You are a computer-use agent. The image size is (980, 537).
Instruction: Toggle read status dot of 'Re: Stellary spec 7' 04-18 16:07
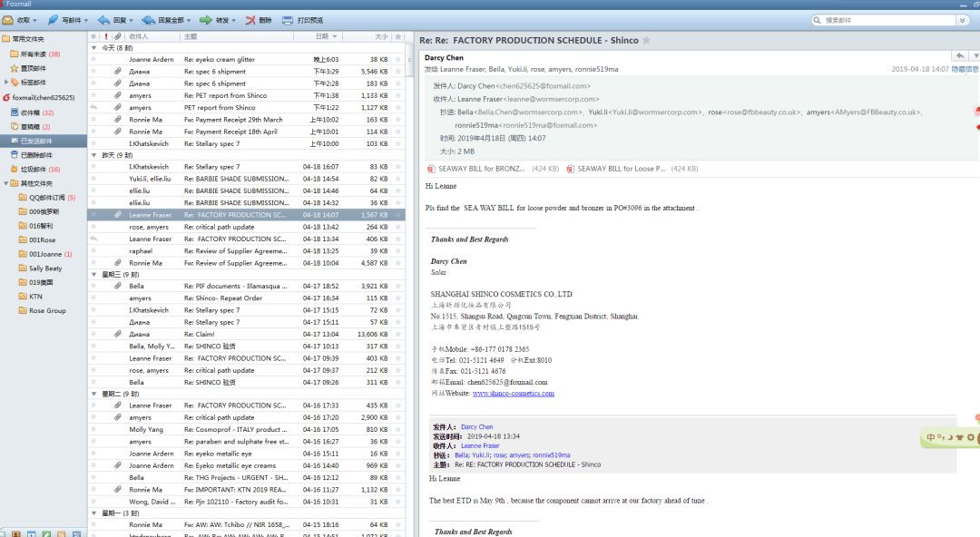tap(93, 167)
